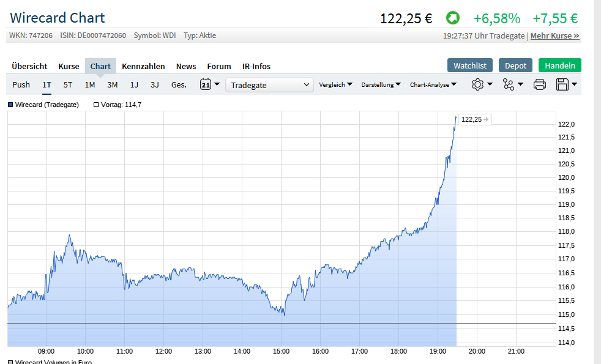Viewport: 601px width, 364px height.
Task: Open the Tradegate exchange dropdown
Action: click(x=269, y=84)
